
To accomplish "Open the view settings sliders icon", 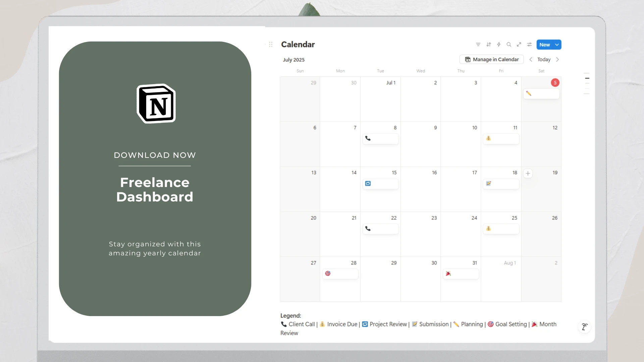I will click(529, 45).
